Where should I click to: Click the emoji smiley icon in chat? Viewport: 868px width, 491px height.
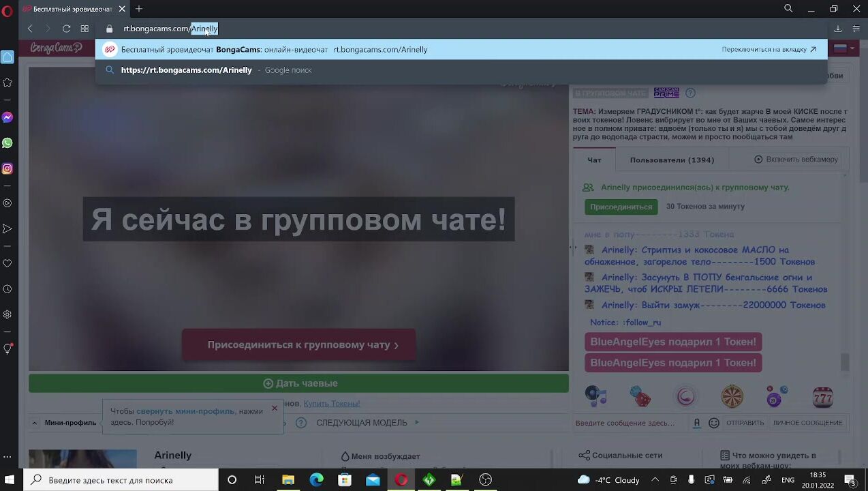713,423
